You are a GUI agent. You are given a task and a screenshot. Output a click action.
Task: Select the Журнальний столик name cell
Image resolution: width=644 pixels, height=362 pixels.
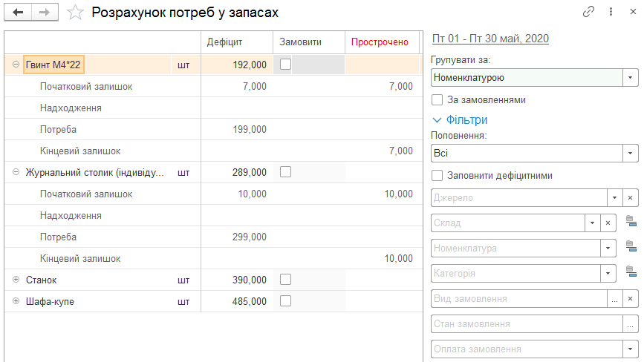95,172
